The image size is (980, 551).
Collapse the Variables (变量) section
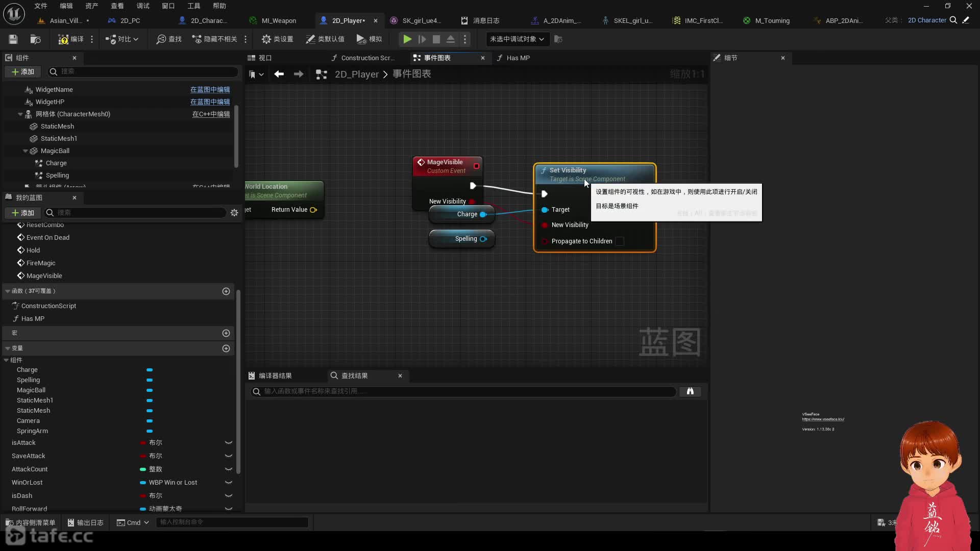[x=8, y=348]
